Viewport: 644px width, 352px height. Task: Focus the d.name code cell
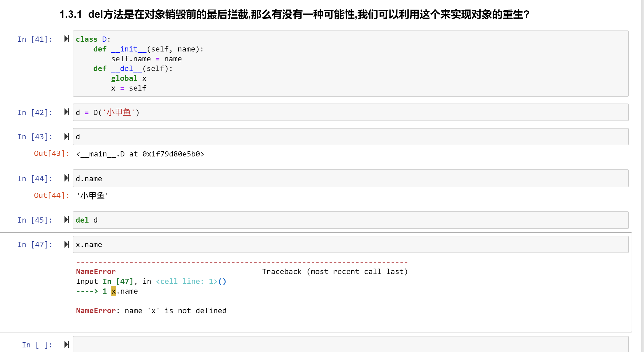tap(350, 178)
